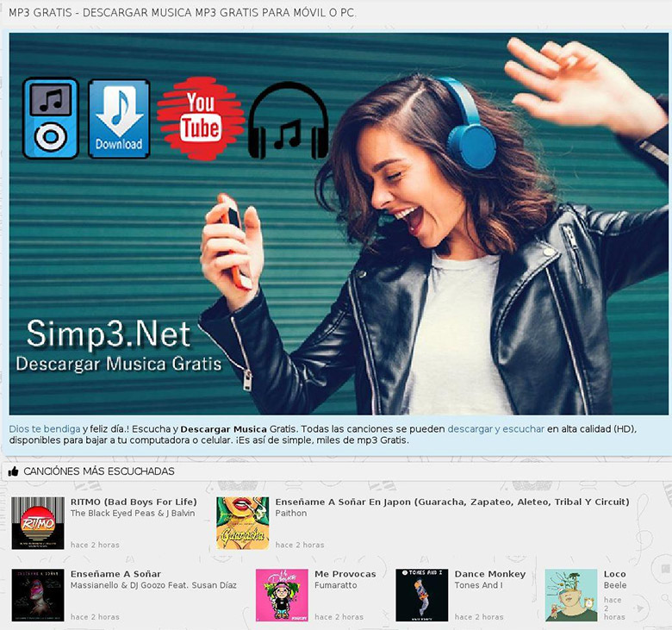Viewport: 672px width, 630px height.
Task: Click the thumbs-up icon beside Canciones más escuchadas
Action: tap(13, 471)
